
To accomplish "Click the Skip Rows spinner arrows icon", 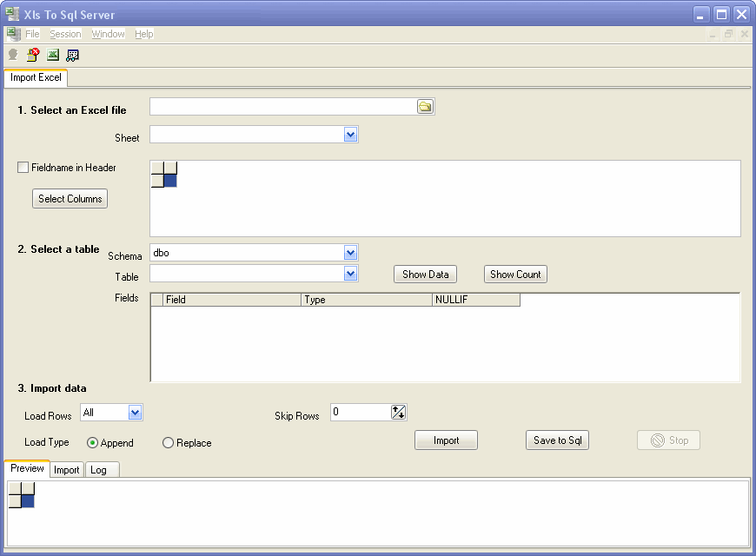I will click(398, 413).
